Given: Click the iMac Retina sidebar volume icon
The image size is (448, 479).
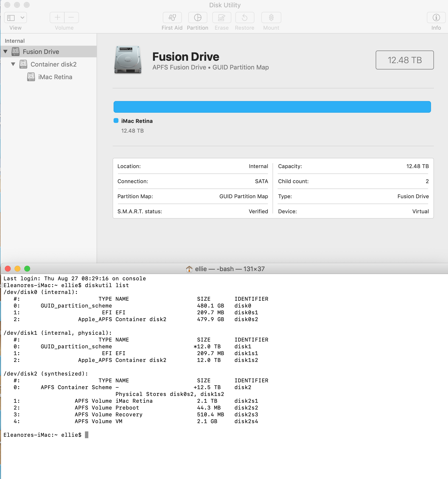Looking at the screenshot, I should point(31,77).
